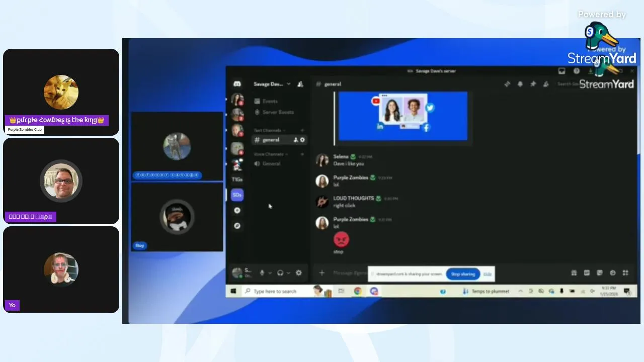The image size is (644, 362).
Task: Select the #general text channel
Action: coord(279,140)
